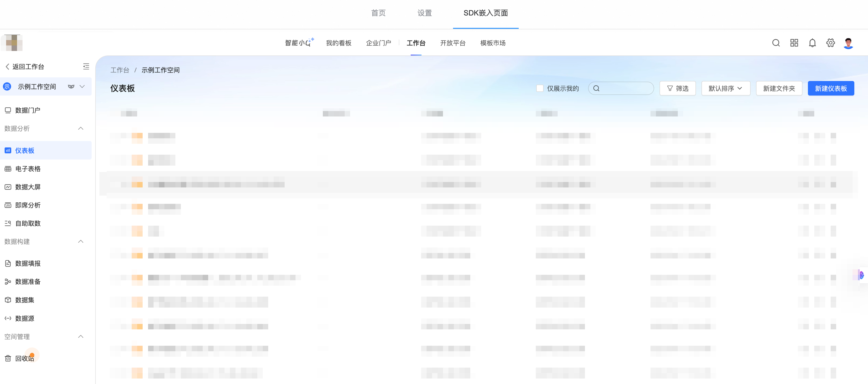Collapse the 数据构建 section
868x384 pixels.
tap(81, 241)
